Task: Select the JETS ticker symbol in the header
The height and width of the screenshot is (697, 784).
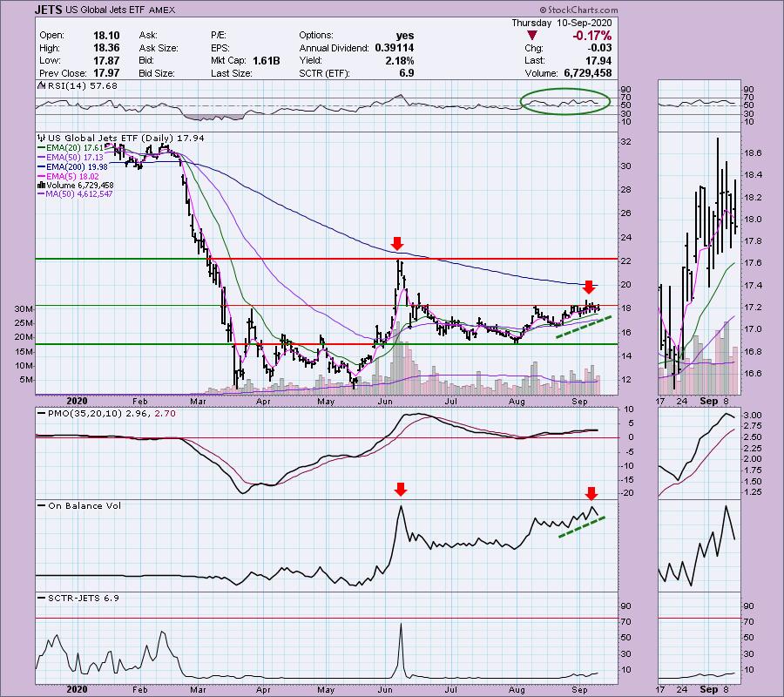Action: (x=48, y=10)
